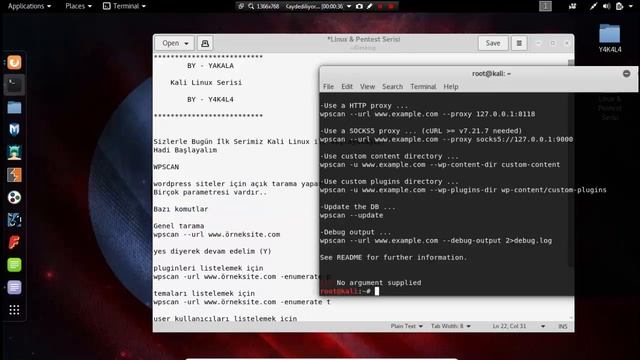Click 'WPSCAN' heading in gedit text

[166, 167]
